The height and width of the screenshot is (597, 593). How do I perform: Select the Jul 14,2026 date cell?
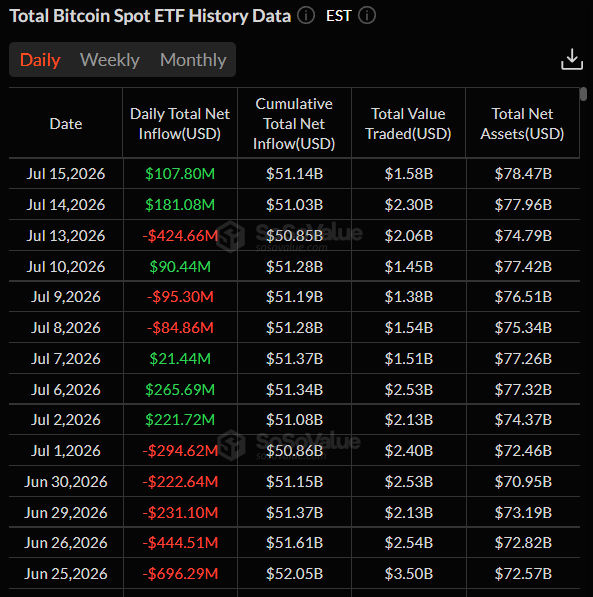(66, 204)
